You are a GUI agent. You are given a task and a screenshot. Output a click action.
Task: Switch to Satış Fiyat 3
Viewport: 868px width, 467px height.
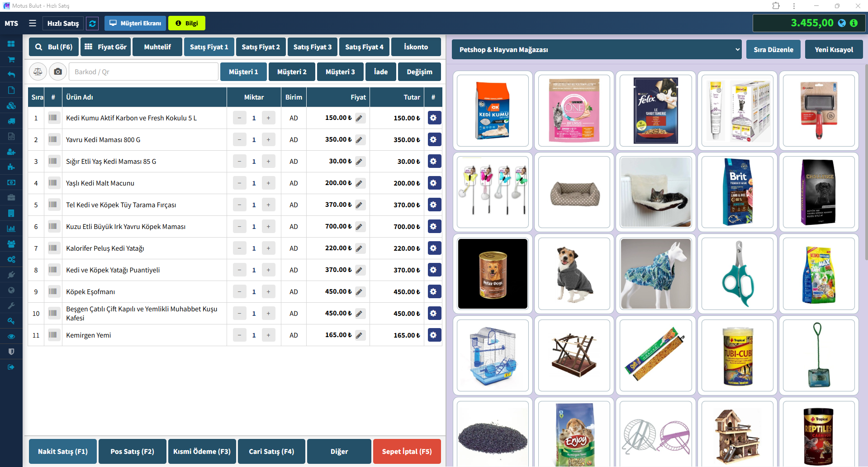coord(312,47)
